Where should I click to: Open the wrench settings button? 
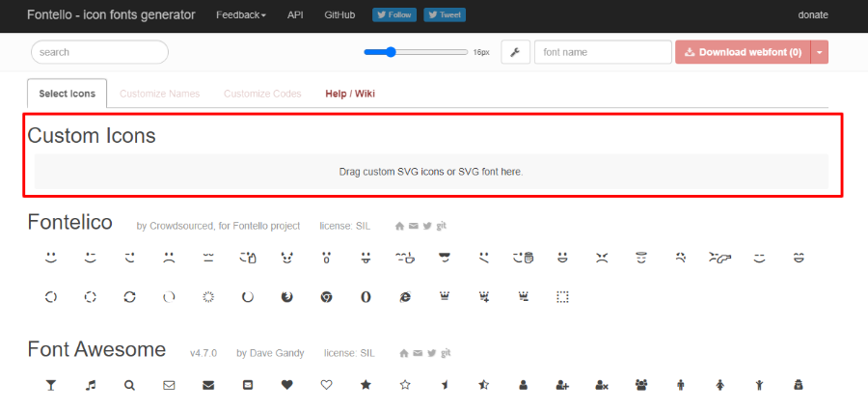515,52
